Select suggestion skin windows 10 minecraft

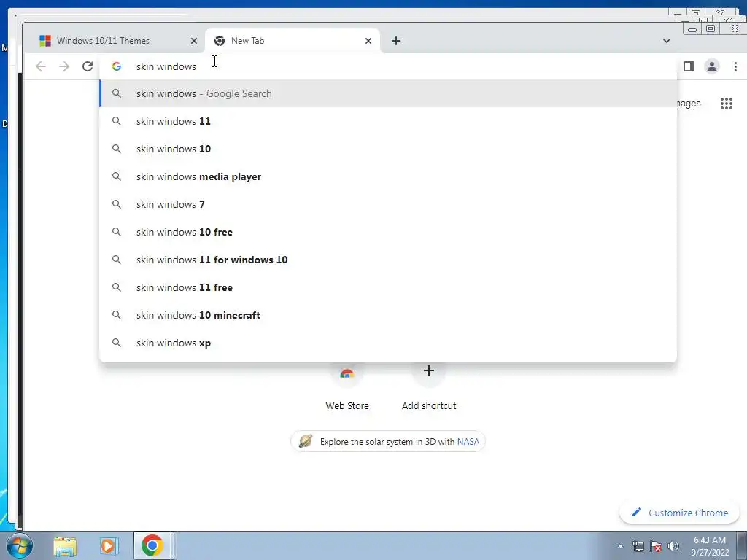pyautogui.click(x=388, y=315)
